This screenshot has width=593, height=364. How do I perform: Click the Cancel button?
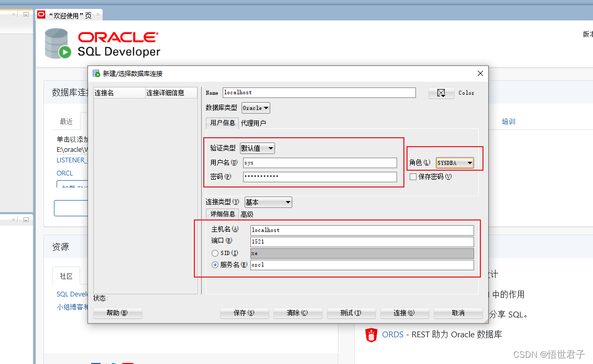pos(458,313)
